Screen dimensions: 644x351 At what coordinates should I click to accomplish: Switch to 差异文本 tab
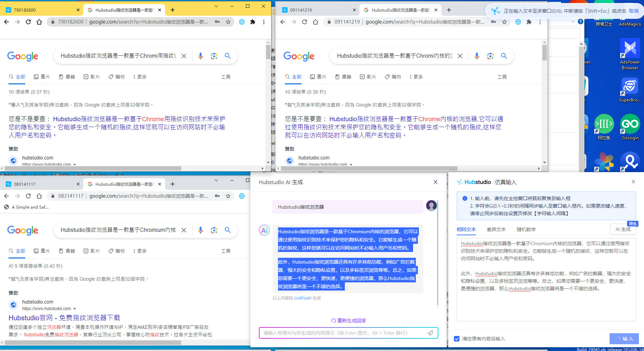(x=496, y=229)
